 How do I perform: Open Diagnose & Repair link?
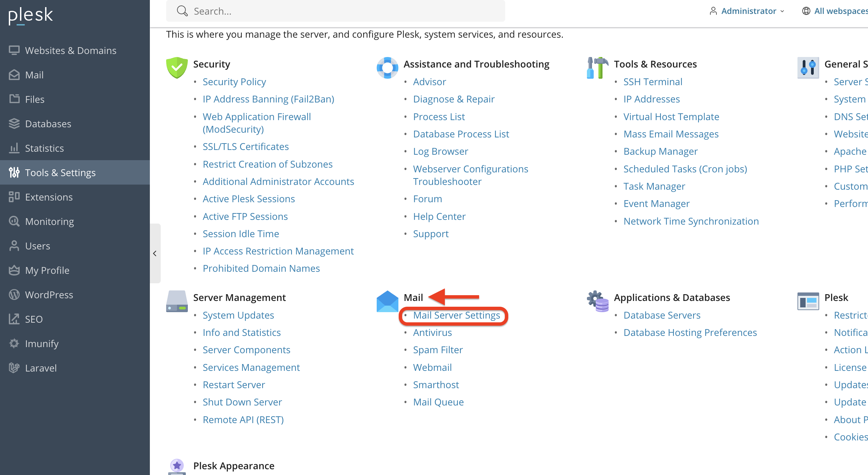tap(454, 99)
